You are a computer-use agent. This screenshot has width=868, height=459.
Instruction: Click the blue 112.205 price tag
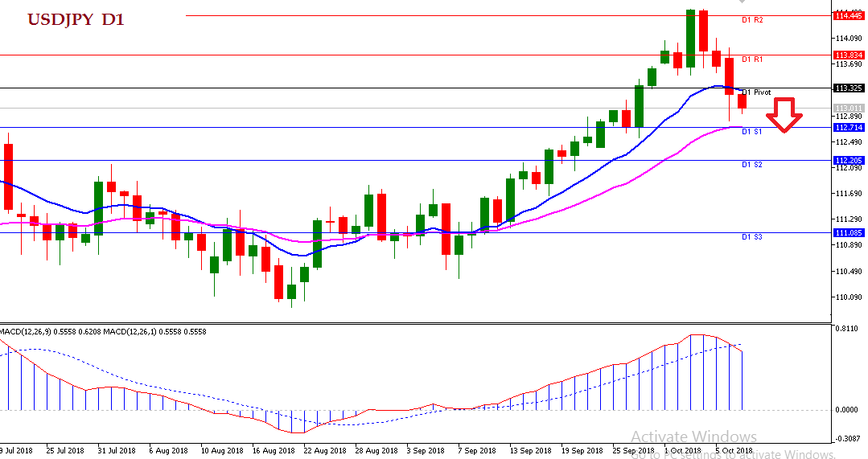[849, 160]
